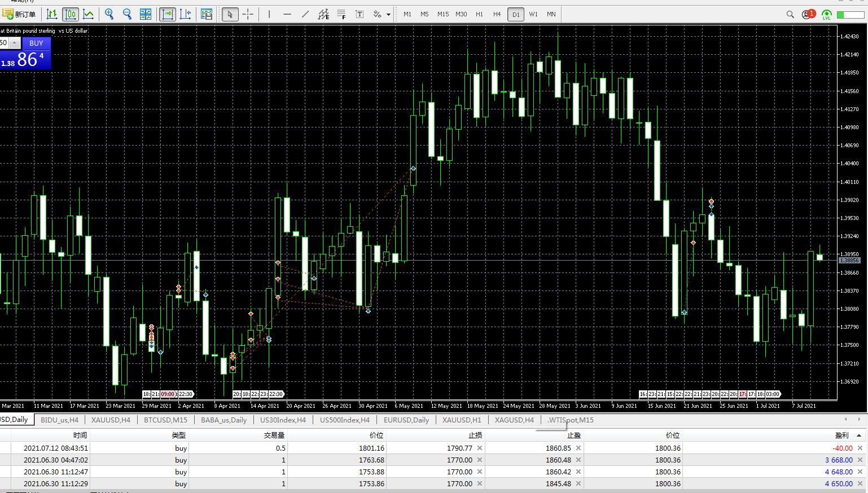Click the green LVL upload icon

point(827,15)
